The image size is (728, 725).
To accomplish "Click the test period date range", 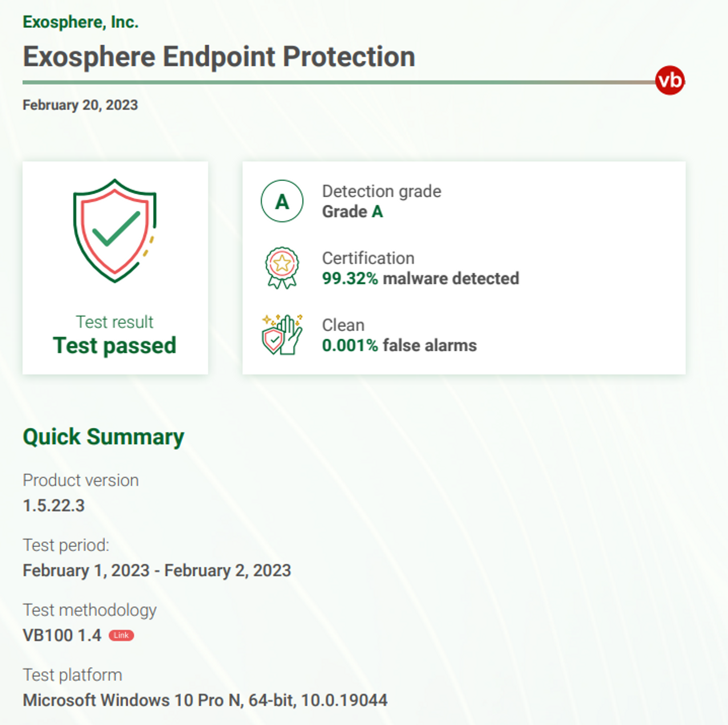I will click(157, 571).
